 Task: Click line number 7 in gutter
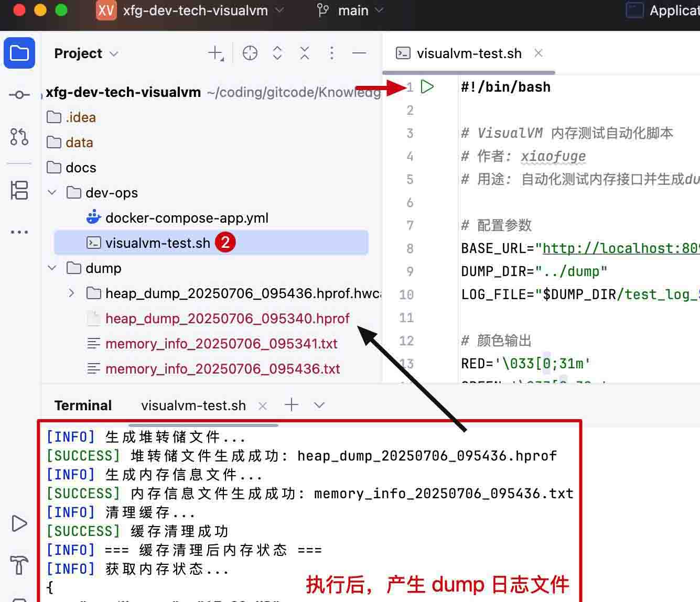tap(410, 225)
